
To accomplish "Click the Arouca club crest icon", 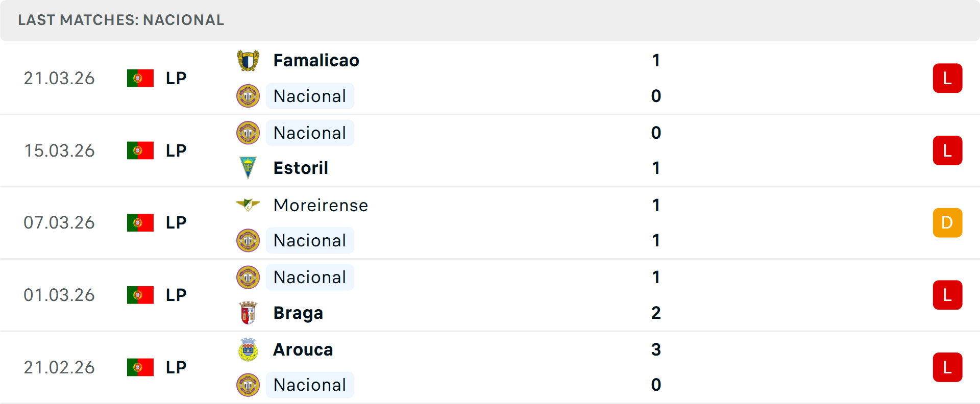I will pos(248,349).
